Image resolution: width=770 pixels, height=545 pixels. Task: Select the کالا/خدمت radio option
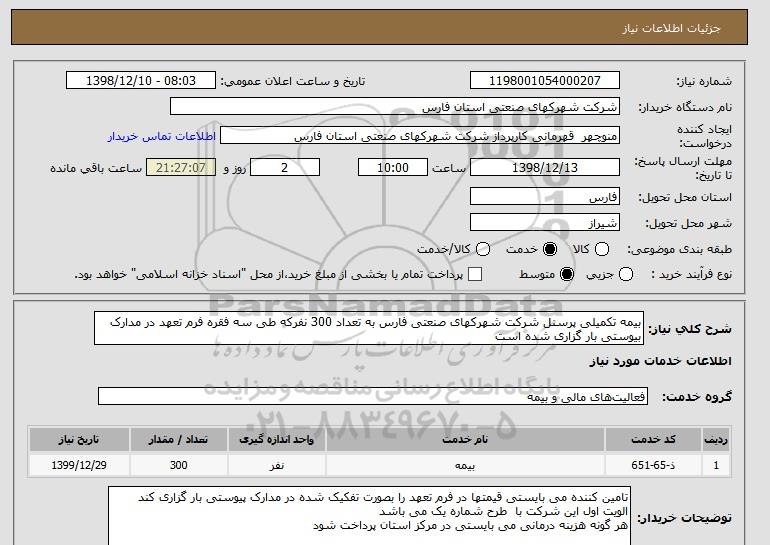coord(483,249)
